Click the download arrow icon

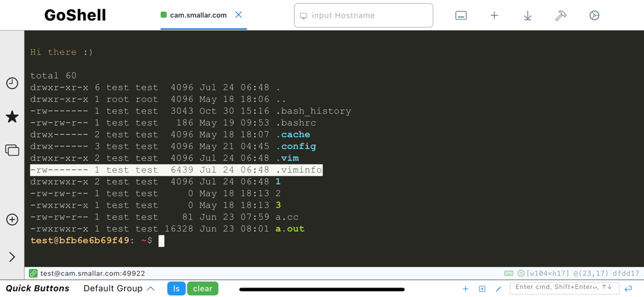tap(528, 16)
